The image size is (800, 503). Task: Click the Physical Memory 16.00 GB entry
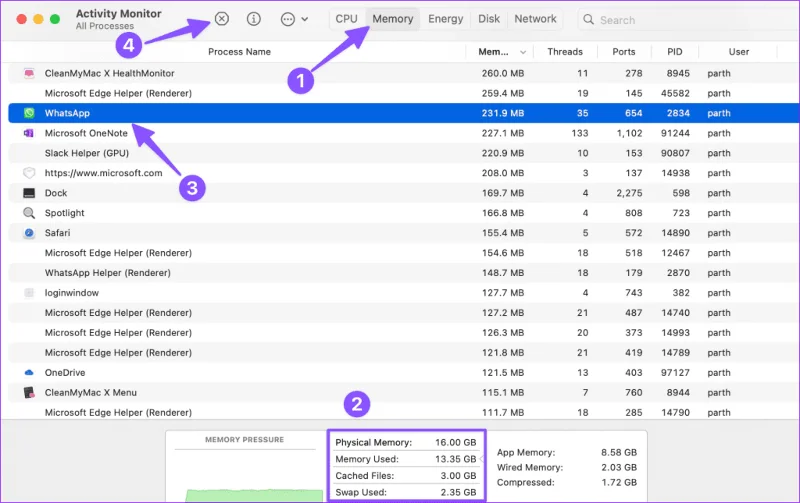pyautogui.click(x=406, y=442)
